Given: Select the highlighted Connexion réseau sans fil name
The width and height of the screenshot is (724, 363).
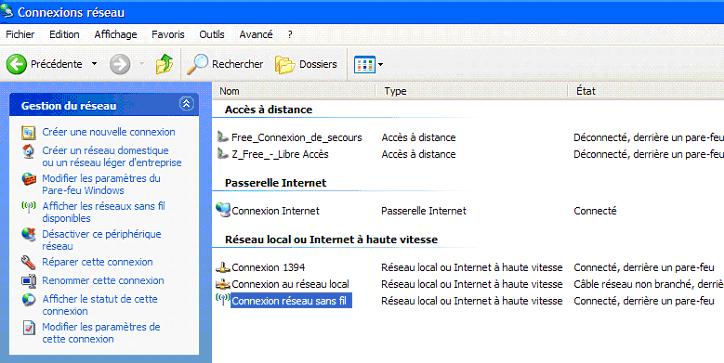Looking at the screenshot, I should click(x=291, y=301).
